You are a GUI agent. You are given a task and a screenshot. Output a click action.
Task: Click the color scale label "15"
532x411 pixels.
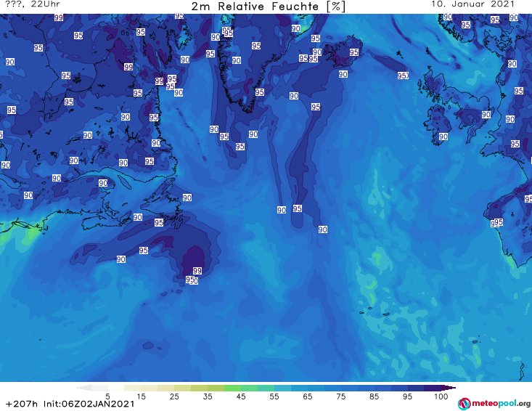(141, 396)
